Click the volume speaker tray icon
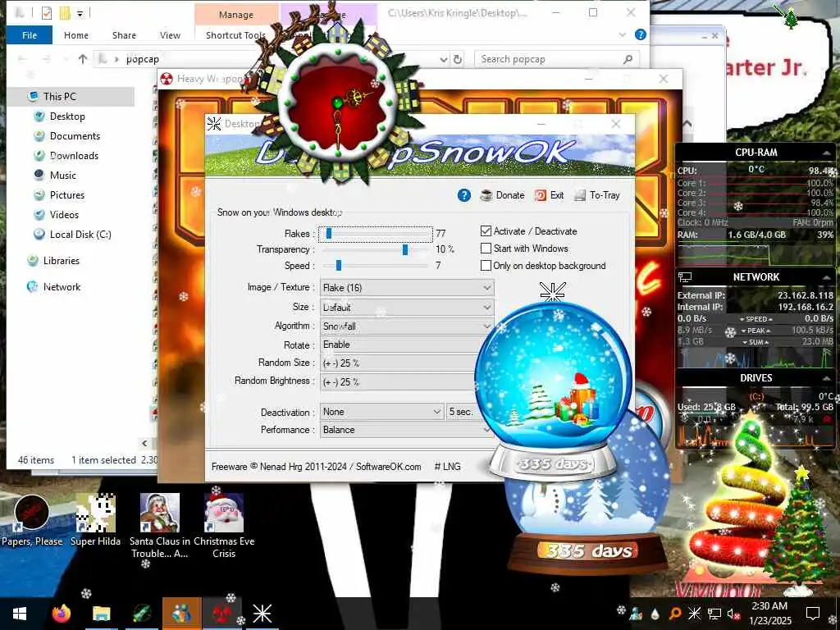The image size is (840, 630). (x=733, y=614)
